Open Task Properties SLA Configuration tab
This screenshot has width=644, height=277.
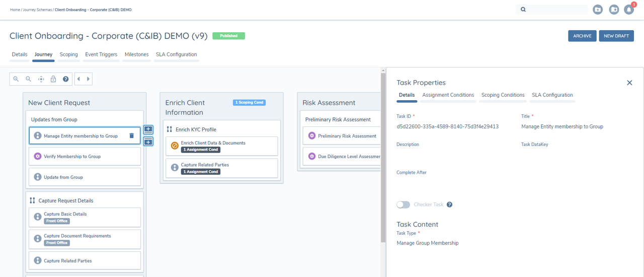[x=552, y=95]
